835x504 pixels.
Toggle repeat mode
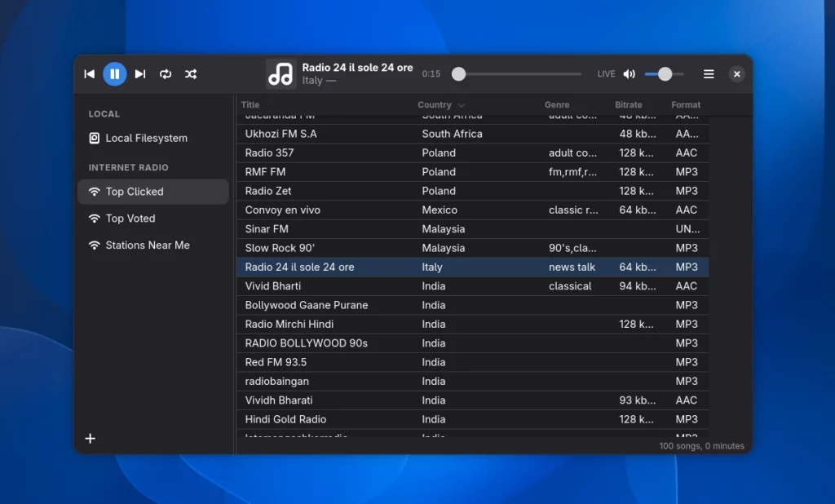tap(166, 74)
